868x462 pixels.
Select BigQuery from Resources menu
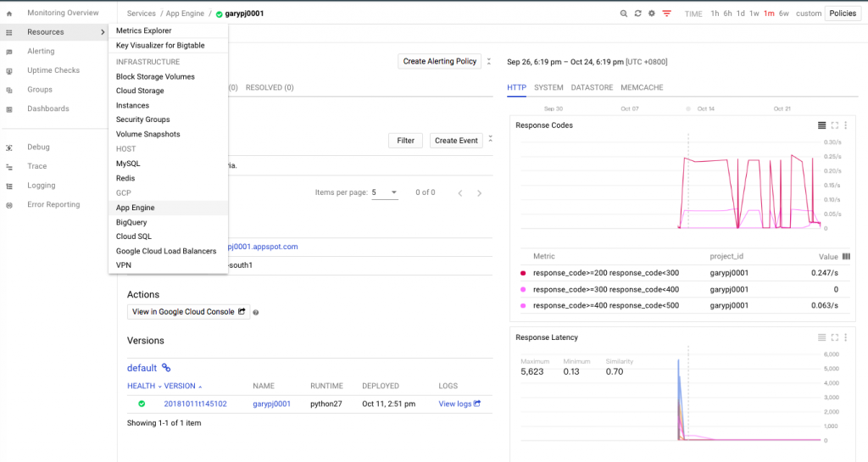click(x=131, y=222)
